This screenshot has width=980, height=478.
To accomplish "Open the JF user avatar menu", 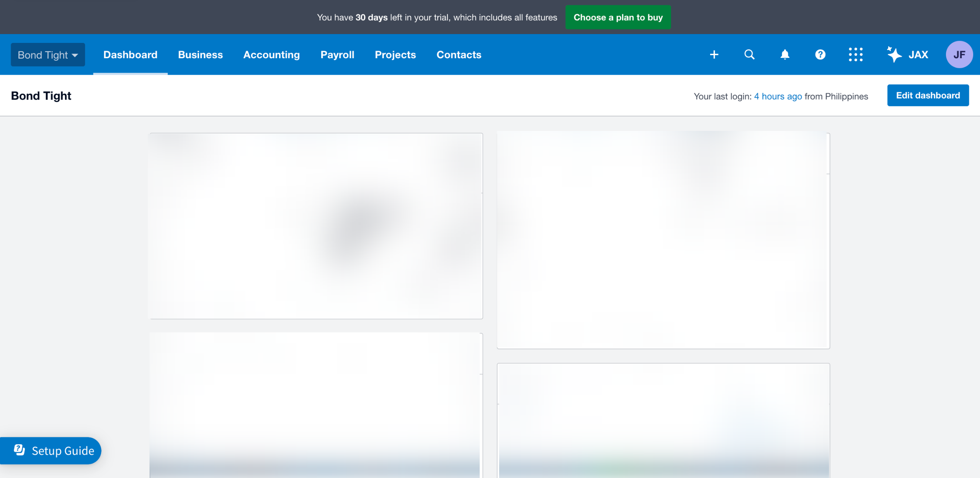I will (x=959, y=55).
